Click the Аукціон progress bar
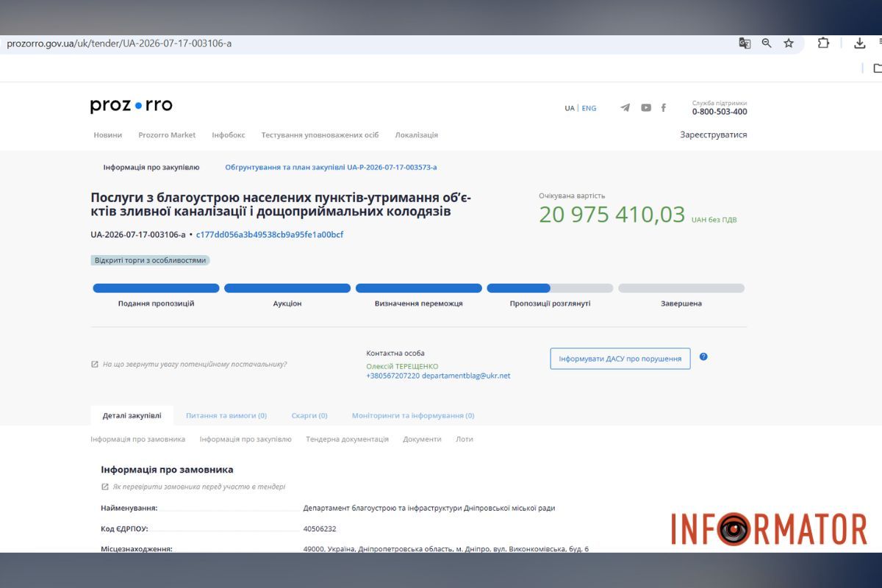 [287, 288]
